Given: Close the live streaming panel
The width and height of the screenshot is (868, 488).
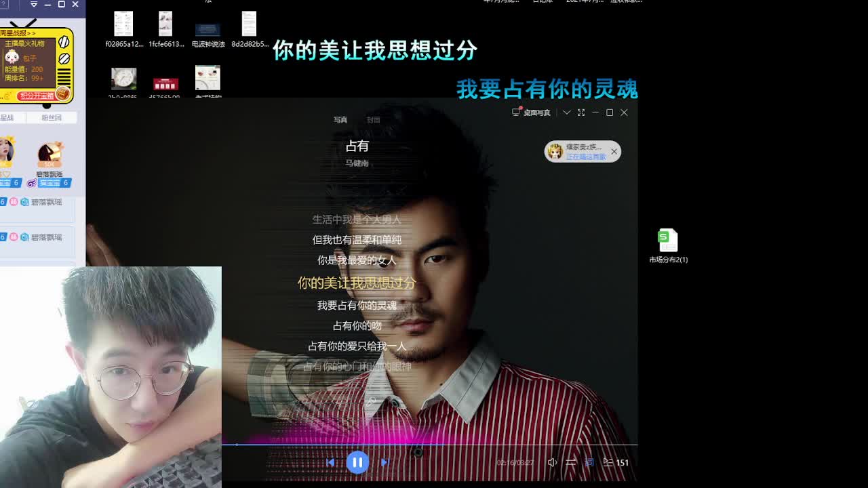Looking at the screenshot, I should (75, 5).
